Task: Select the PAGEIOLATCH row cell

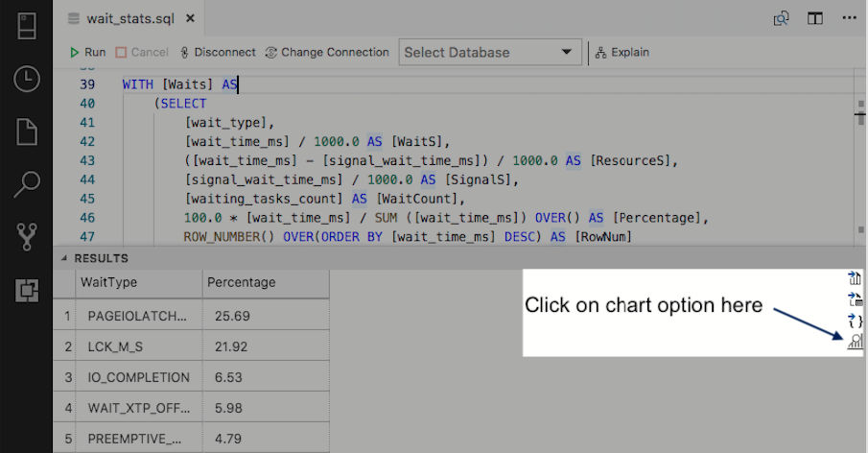Action: (x=138, y=315)
